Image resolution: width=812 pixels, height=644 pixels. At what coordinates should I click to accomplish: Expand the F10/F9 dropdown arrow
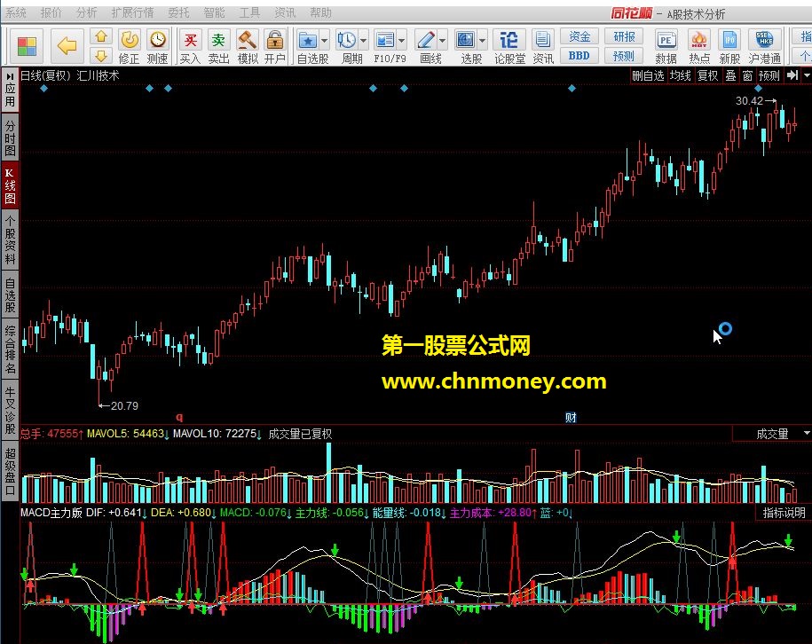[402, 41]
